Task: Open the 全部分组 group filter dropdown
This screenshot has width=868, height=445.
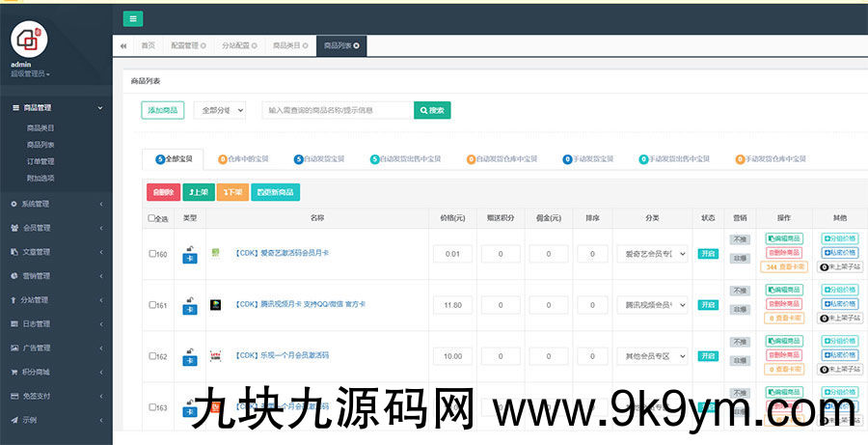Action: coord(220,110)
